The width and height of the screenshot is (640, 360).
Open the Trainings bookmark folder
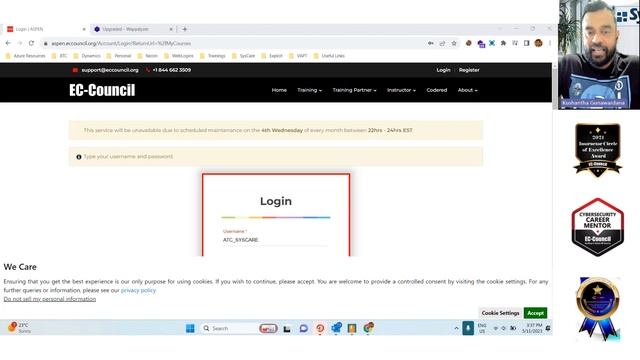click(x=213, y=56)
